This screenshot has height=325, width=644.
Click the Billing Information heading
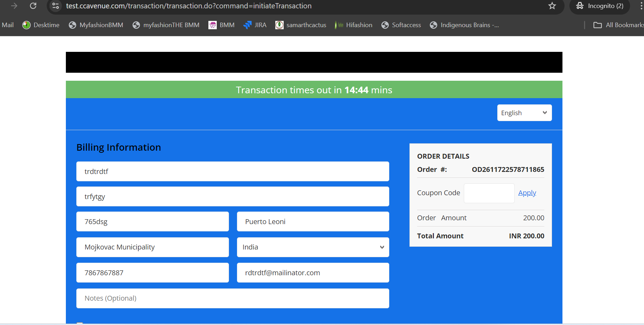(x=118, y=148)
